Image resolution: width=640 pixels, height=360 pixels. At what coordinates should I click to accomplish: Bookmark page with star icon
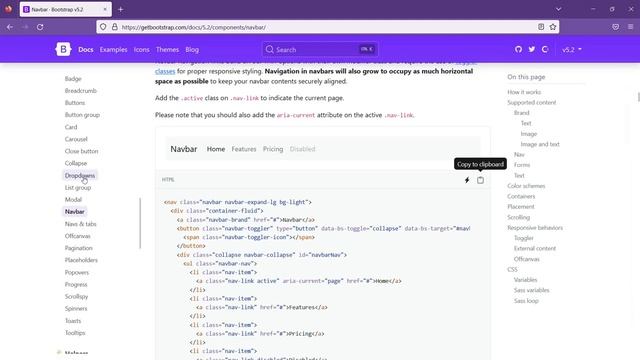pos(553,27)
